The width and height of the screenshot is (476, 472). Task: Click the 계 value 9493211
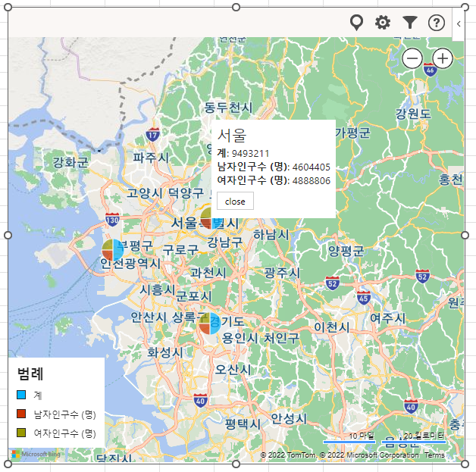click(x=250, y=154)
